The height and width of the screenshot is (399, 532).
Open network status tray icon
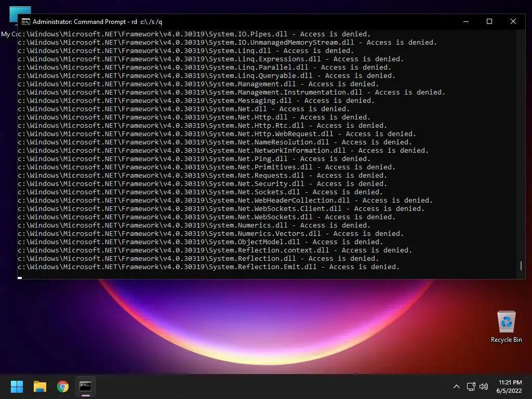coord(471,387)
